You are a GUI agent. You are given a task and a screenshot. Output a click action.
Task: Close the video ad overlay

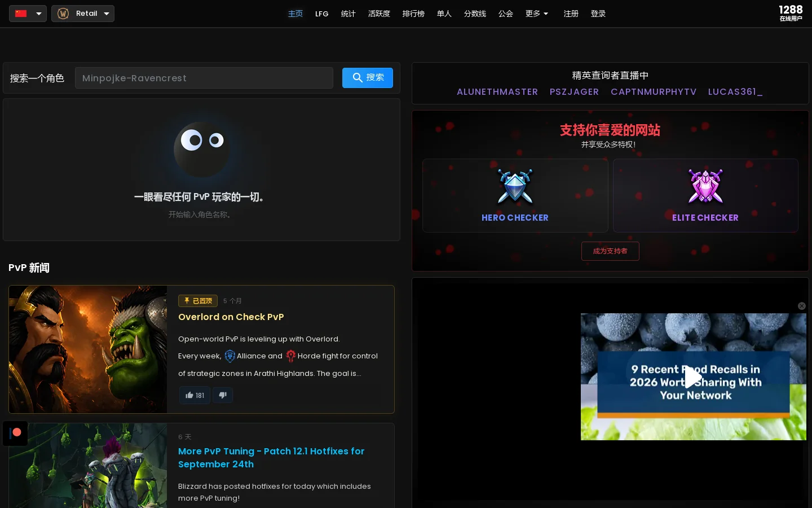(x=802, y=306)
